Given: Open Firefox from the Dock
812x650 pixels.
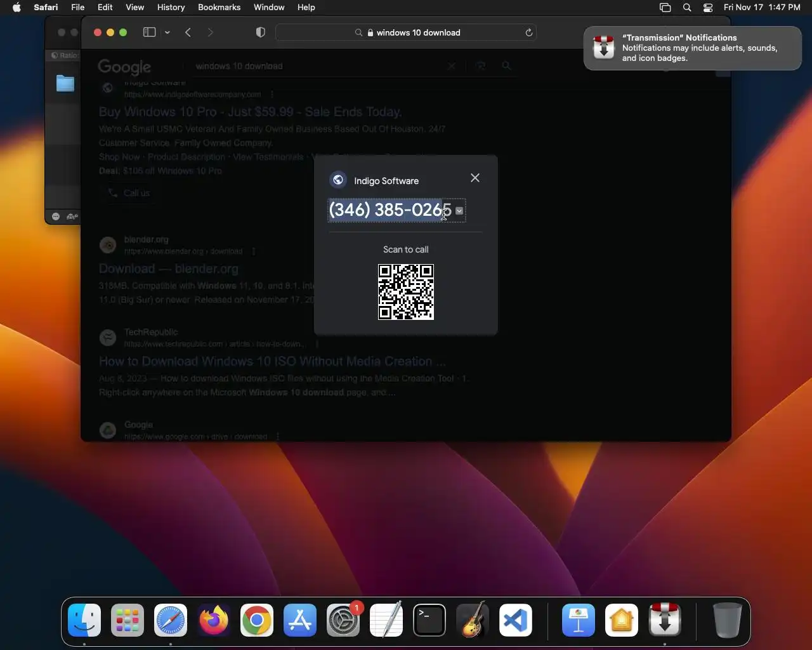Looking at the screenshot, I should 214,620.
